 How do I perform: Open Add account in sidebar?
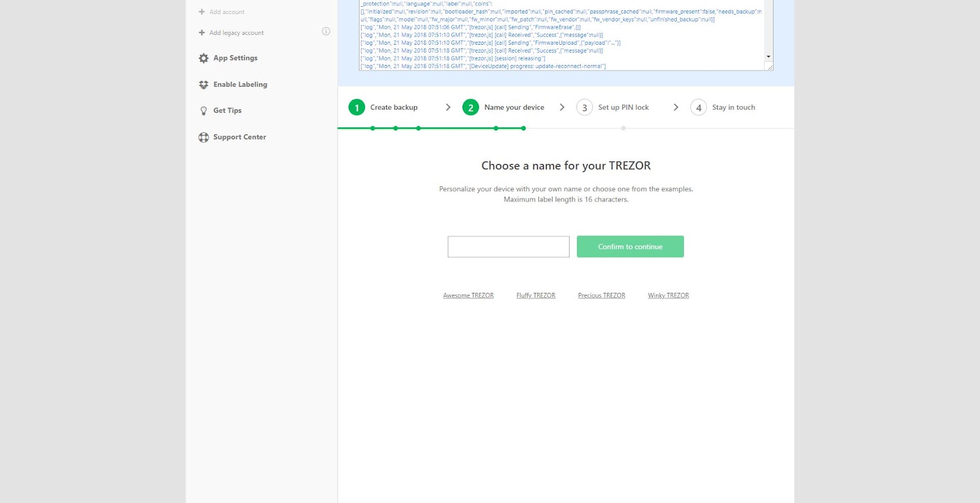[x=227, y=12]
